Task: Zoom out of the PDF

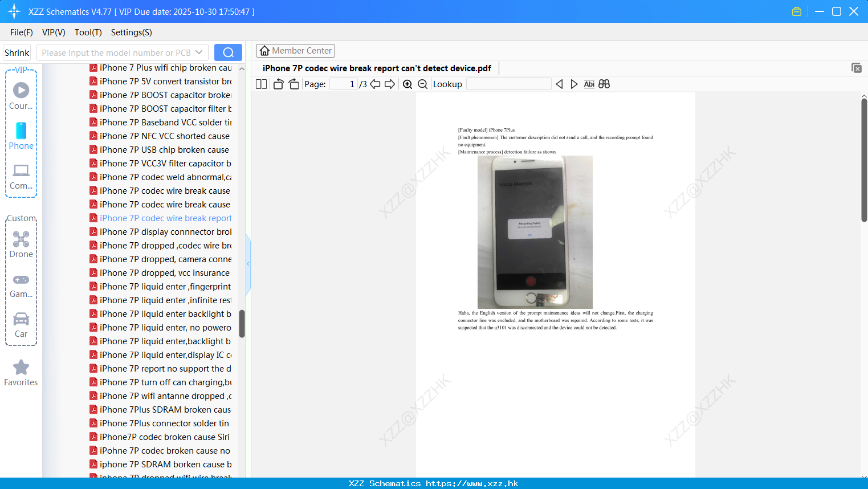Action: coord(422,84)
